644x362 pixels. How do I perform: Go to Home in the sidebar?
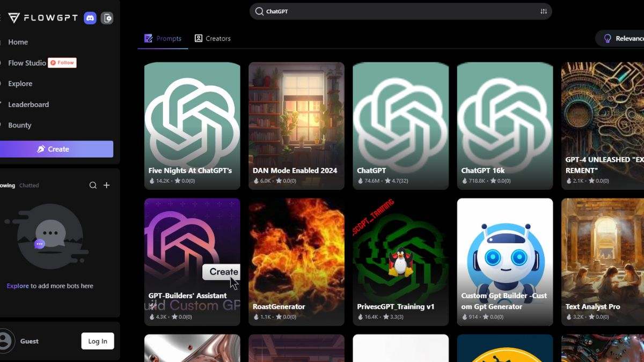coord(18,42)
